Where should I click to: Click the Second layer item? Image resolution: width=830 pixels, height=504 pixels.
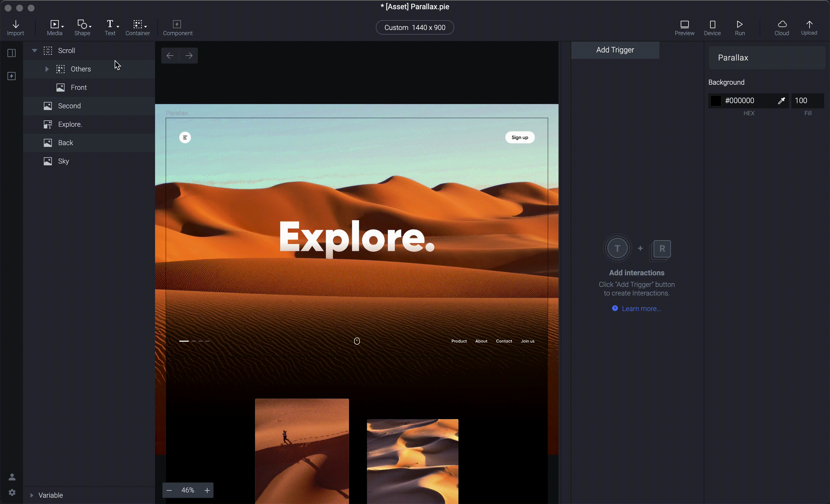click(x=69, y=105)
